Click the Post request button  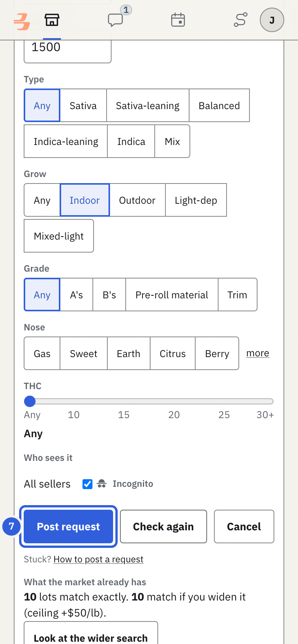[x=68, y=526]
